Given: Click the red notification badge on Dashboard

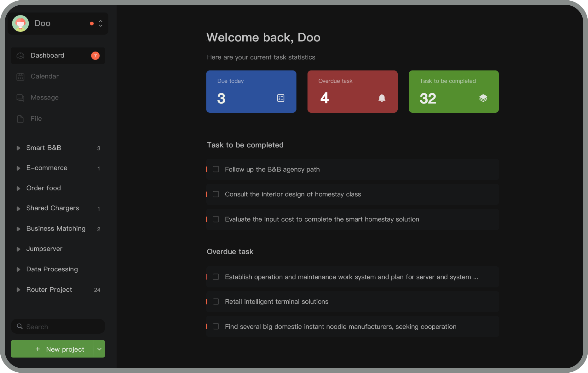Looking at the screenshot, I should pyautogui.click(x=95, y=56).
